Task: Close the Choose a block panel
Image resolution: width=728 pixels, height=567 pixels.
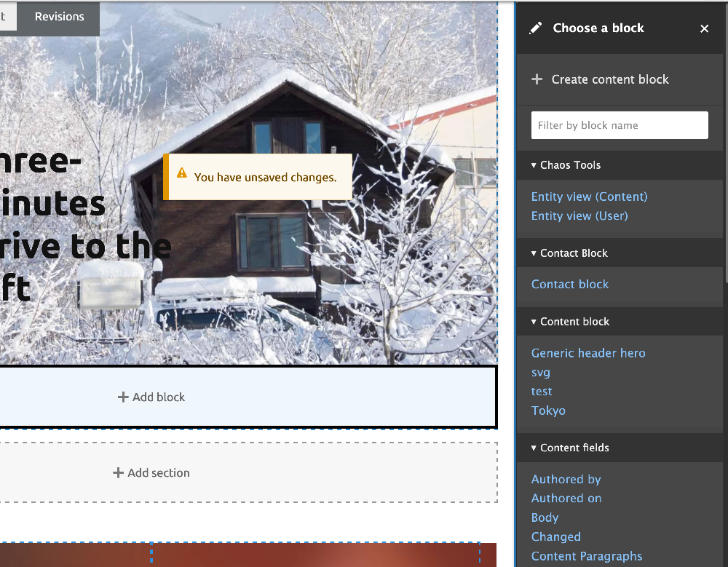Action: coord(704,29)
